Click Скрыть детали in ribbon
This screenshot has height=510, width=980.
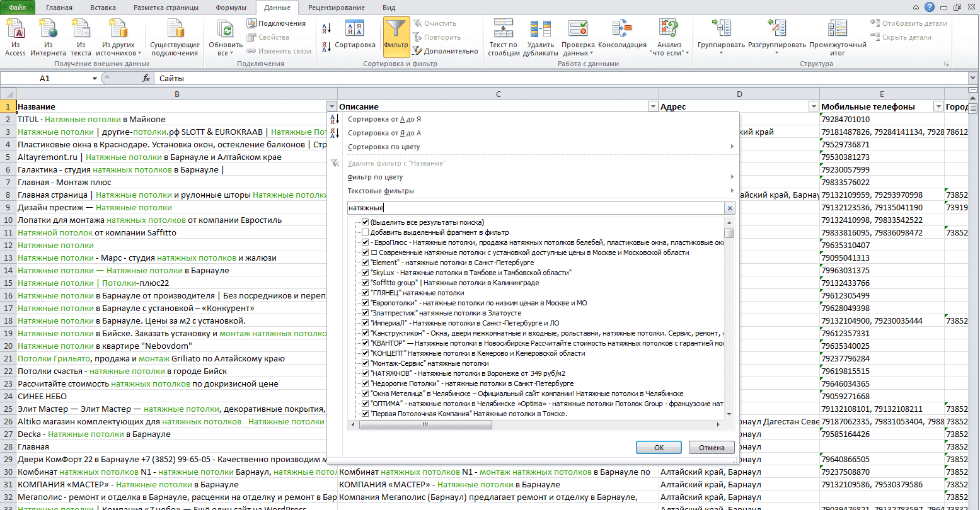(901, 37)
